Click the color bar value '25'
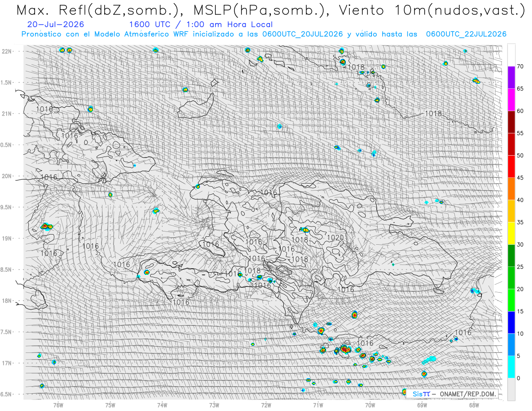 [520, 266]
